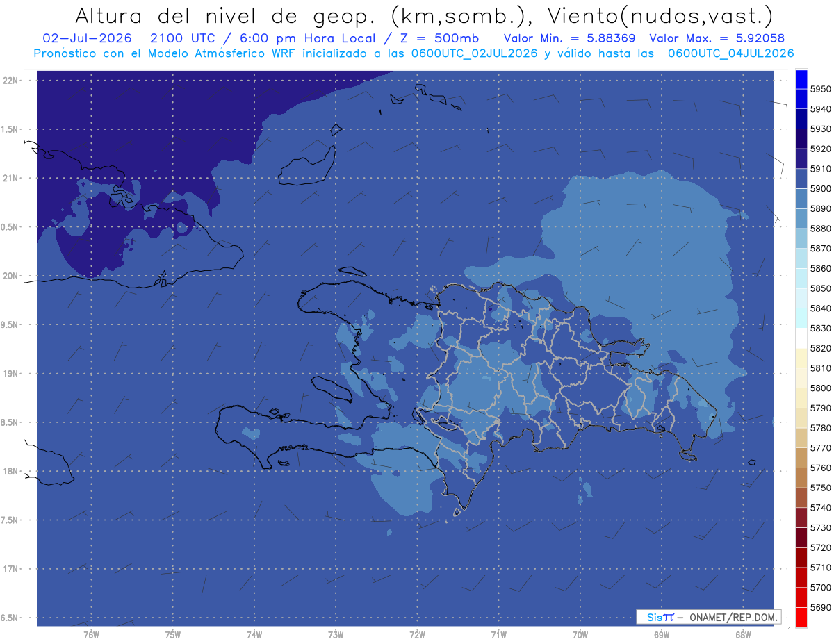The width and height of the screenshot is (834, 644).
Task: Click the '5690' color bar value
Action: (x=820, y=607)
